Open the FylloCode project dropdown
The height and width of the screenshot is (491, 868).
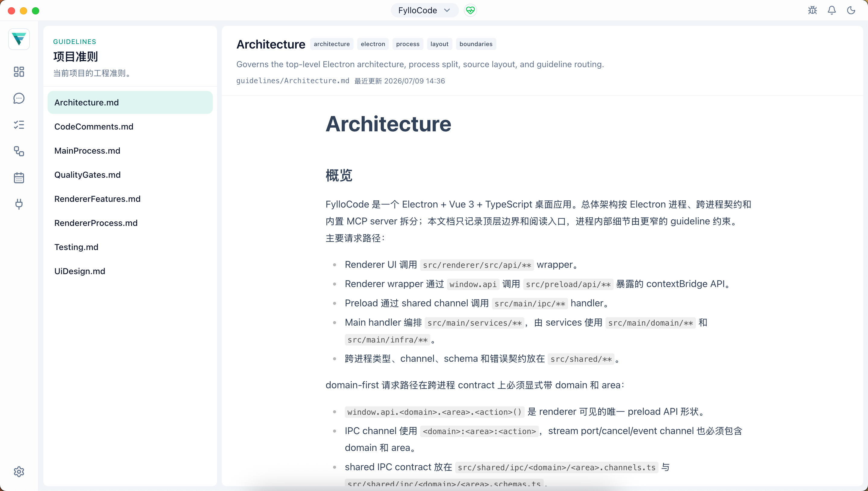click(x=424, y=11)
